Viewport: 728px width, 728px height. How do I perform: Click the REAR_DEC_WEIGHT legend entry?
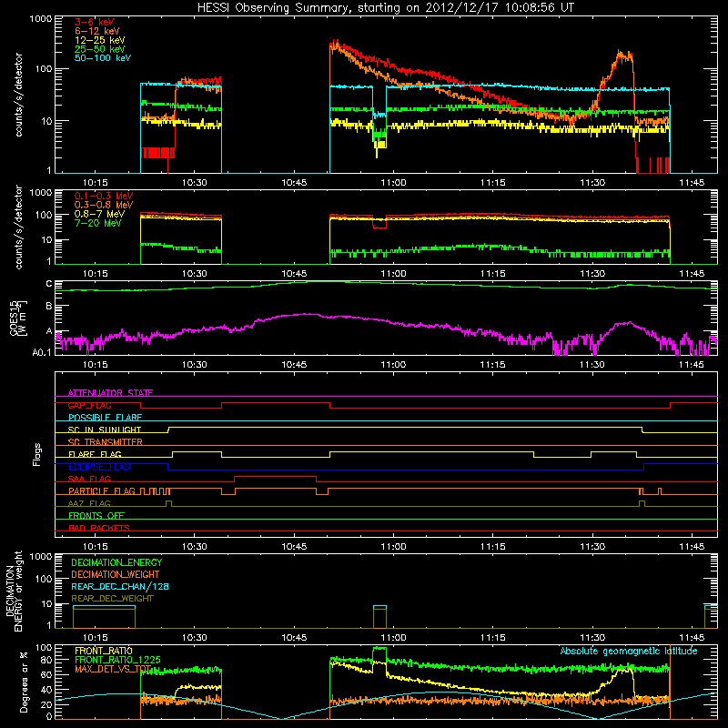tap(112, 599)
